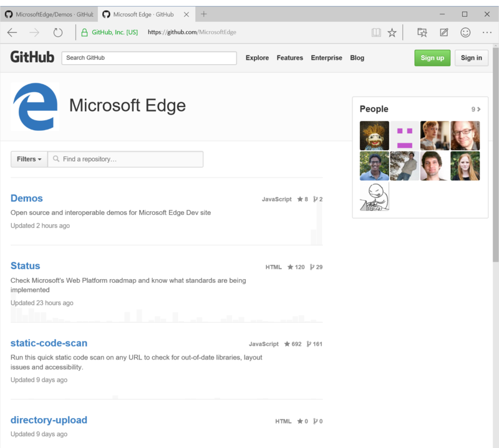
Task: Click the JavaScript label on static-code-scan
Action: click(263, 344)
